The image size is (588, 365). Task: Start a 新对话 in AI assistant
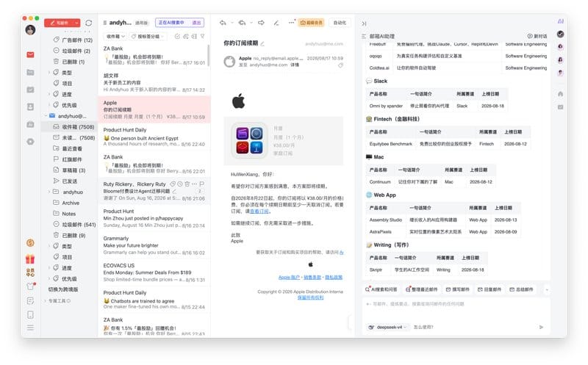pos(537,36)
